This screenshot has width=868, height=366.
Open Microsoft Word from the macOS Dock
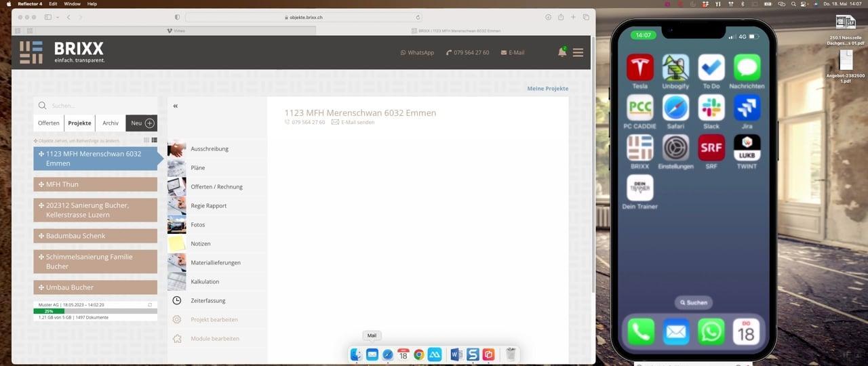click(x=456, y=354)
